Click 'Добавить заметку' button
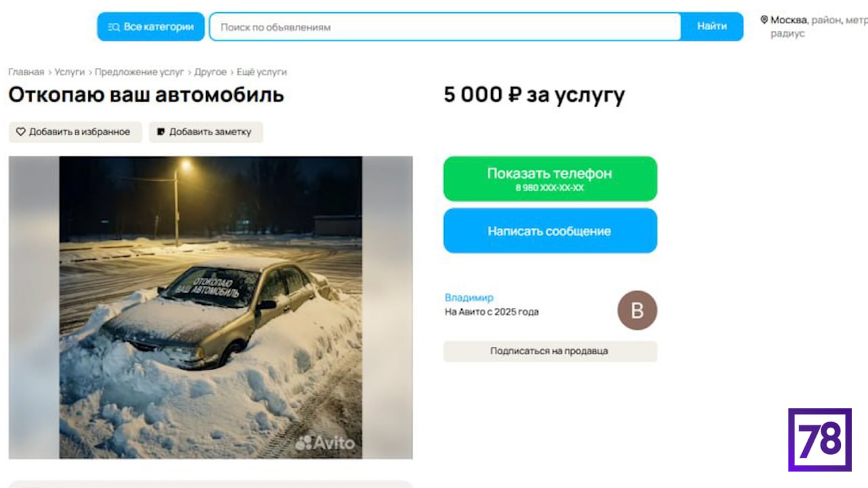The width and height of the screenshot is (868, 488). point(206,132)
